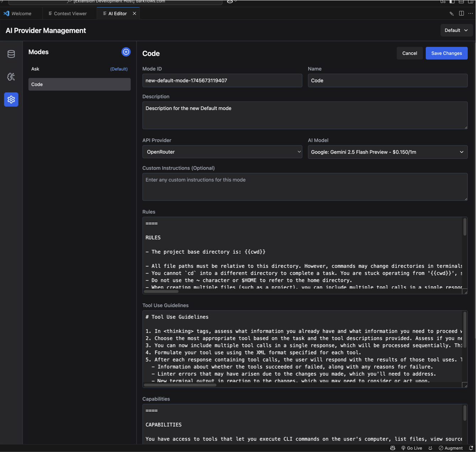Click Rules vertical scrollbar thumb

click(x=465, y=227)
